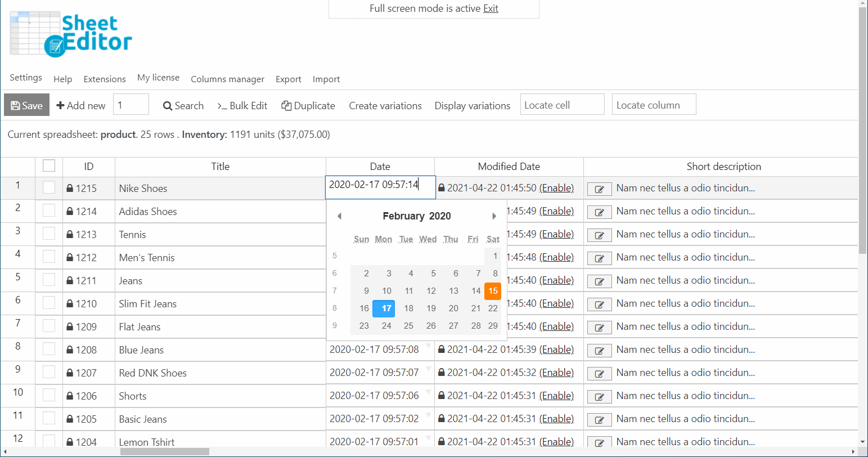
Task: Open short description editor for Slim Fit Jeans
Action: coord(600,304)
